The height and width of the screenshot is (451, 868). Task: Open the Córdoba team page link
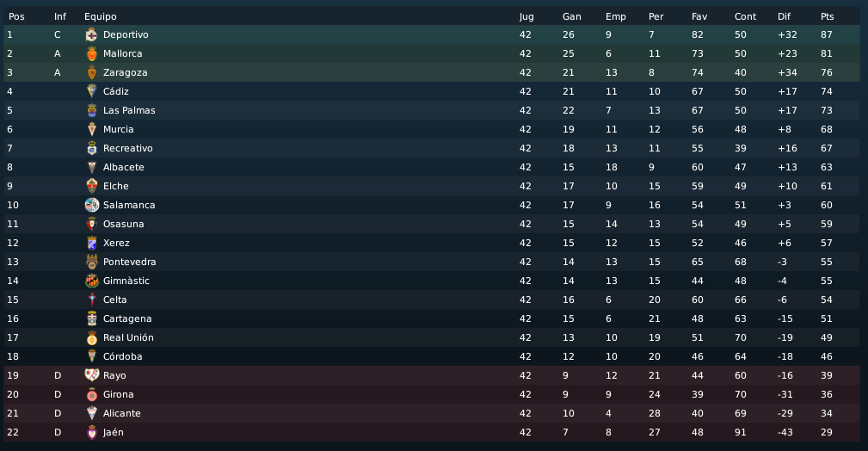pyautogui.click(x=123, y=356)
